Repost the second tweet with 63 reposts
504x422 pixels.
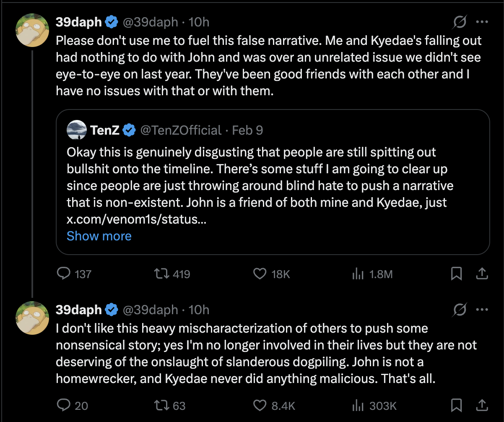tap(161, 405)
